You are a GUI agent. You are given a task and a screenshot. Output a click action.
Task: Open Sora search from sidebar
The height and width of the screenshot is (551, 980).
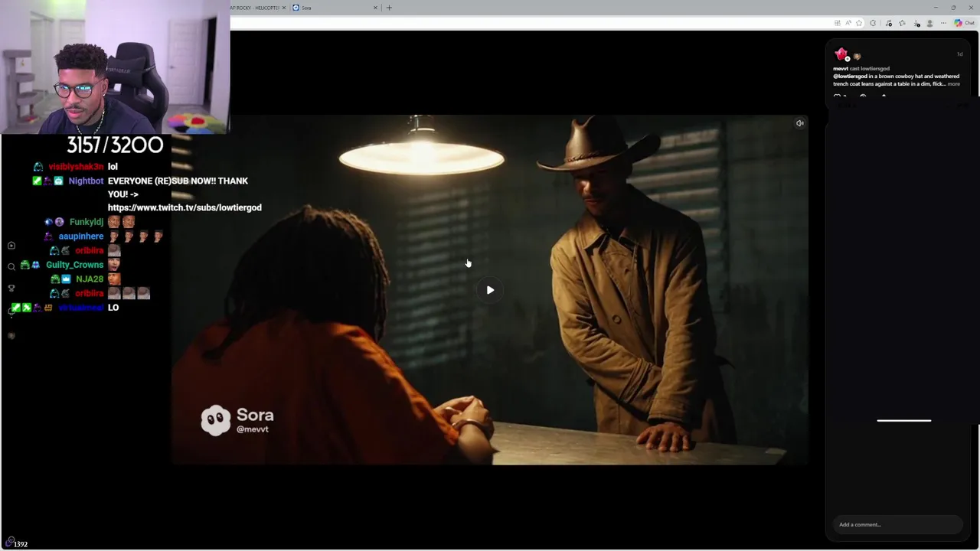pos(11,267)
